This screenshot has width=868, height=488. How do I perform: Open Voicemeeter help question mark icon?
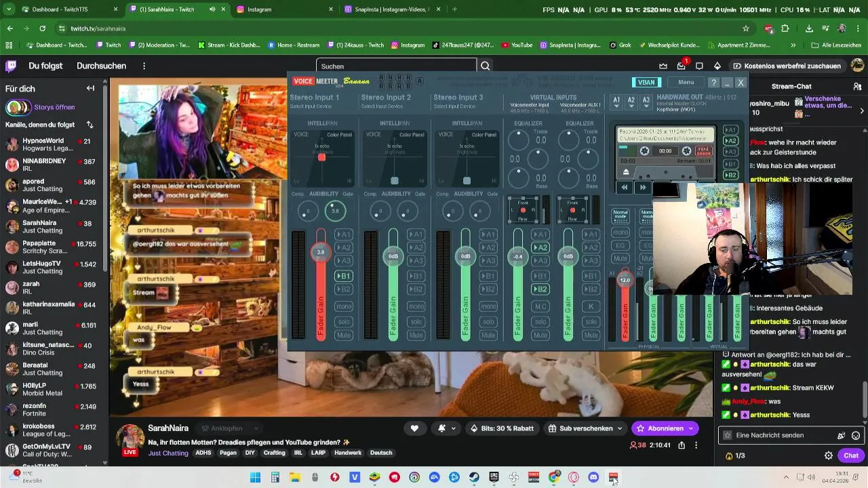(x=713, y=83)
